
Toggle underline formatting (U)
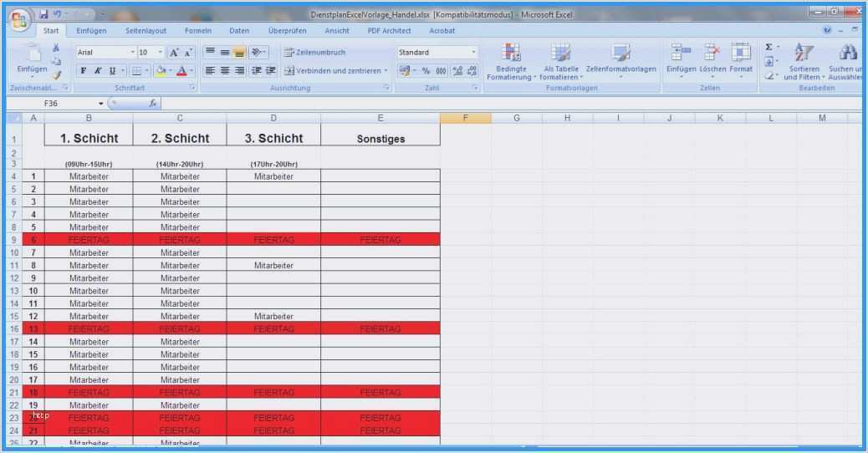point(112,71)
